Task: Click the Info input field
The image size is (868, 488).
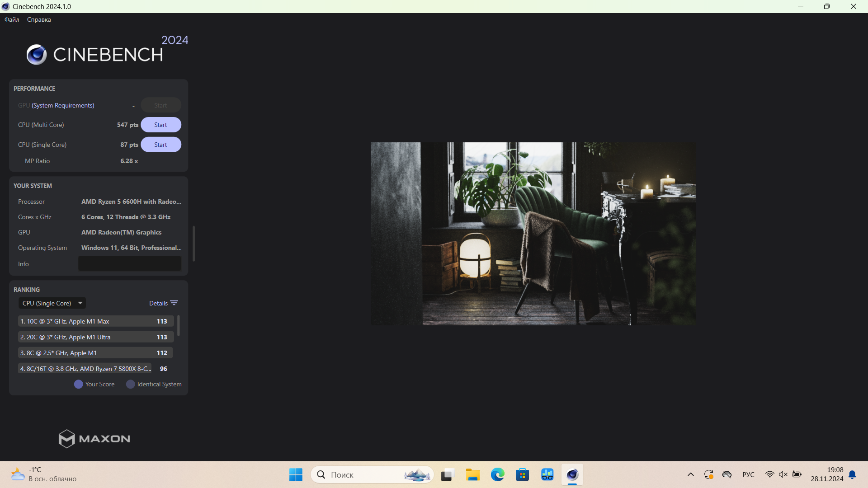Action: pos(129,263)
